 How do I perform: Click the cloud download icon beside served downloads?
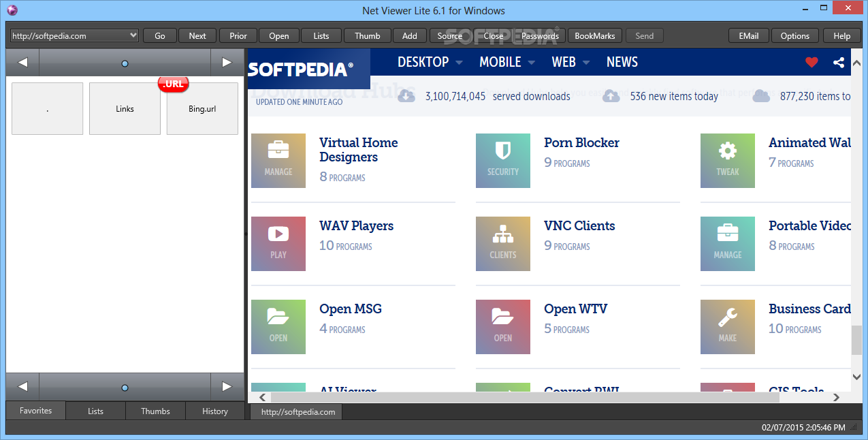tap(406, 96)
